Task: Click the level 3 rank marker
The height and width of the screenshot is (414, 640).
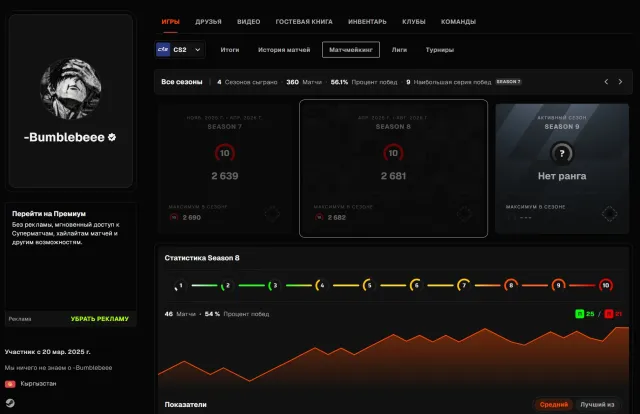Action: [x=274, y=285]
